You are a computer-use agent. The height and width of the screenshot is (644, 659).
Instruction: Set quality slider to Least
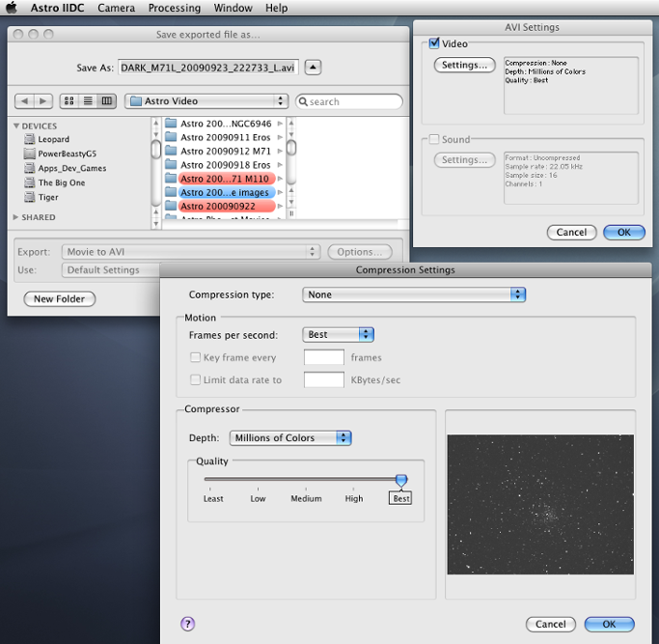[x=210, y=479]
